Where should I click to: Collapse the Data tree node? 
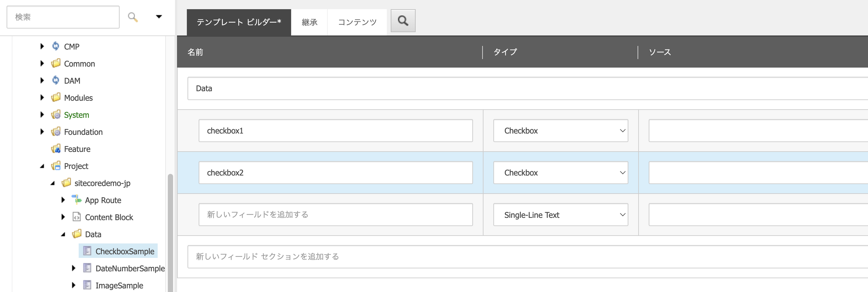coord(63,234)
